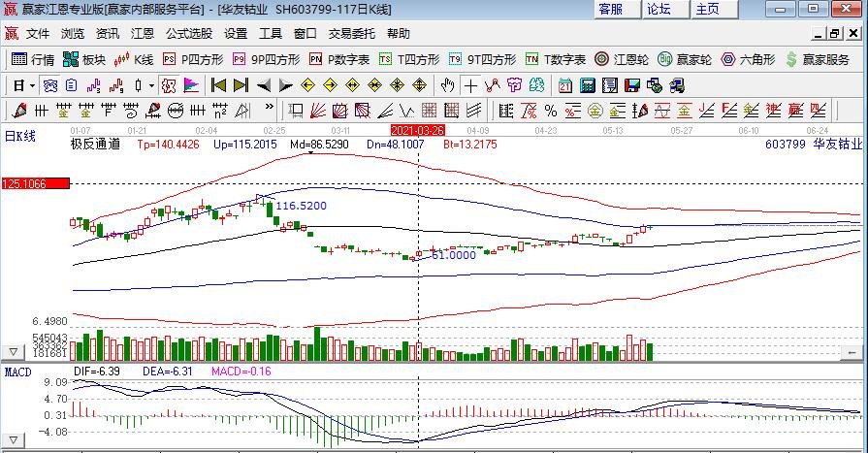The image size is (868, 453).
Task: Open the 公式选股 menu
Action: (x=189, y=34)
